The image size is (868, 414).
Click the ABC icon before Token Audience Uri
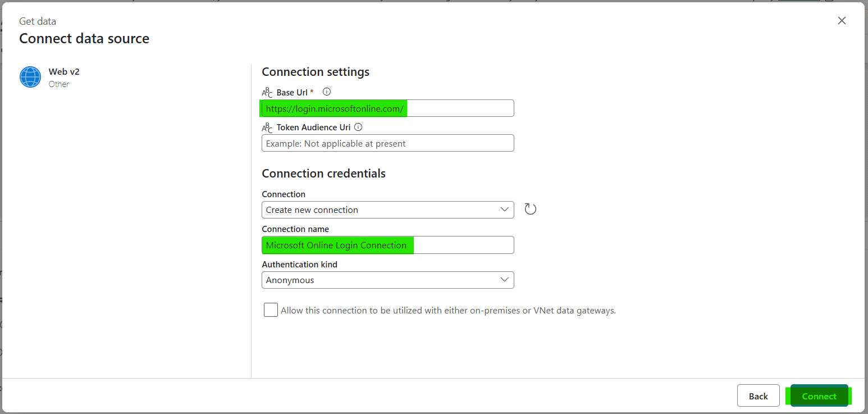pyautogui.click(x=267, y=128)
